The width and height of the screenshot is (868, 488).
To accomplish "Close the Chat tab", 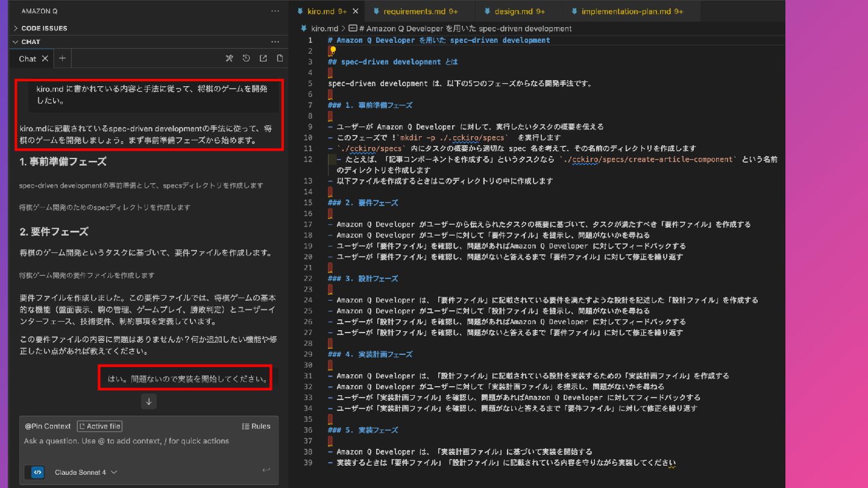I will [45, 58].
